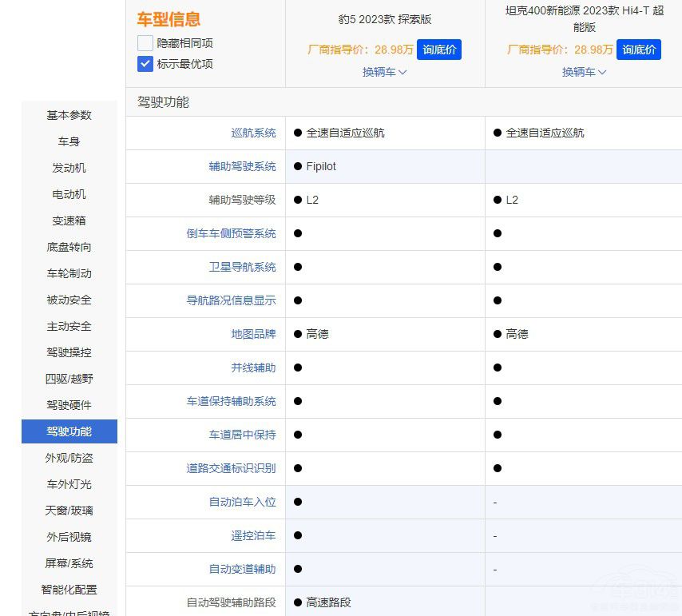Check the 隐藏相同项 checkbox
This screenshot has width=682, height=616.
[x=145, y=43]
